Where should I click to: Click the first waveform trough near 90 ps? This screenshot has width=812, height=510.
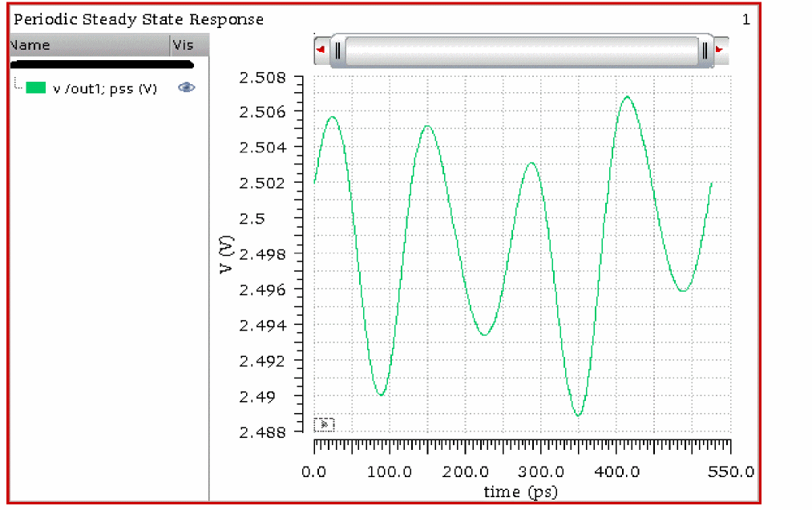tap(381, 395)
